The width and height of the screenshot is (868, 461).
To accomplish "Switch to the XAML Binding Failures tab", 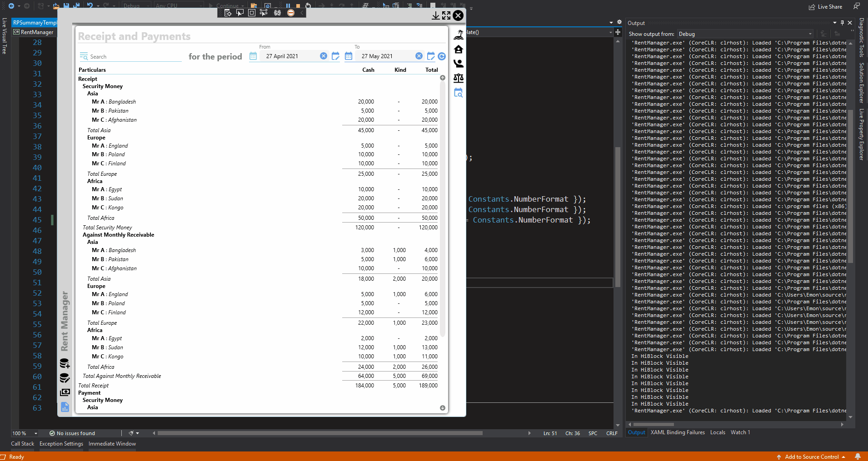I will point(678,432).
